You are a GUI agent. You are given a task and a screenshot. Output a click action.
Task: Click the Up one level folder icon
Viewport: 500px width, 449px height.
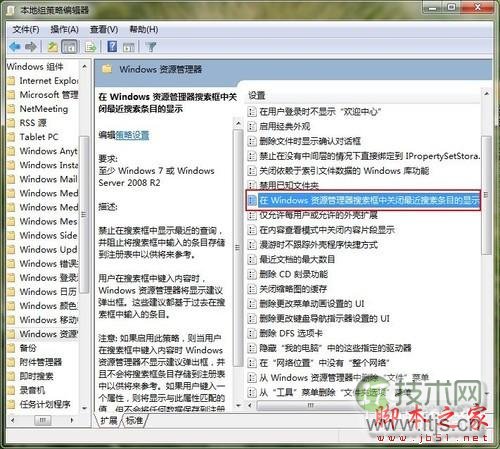click(52, 47)
